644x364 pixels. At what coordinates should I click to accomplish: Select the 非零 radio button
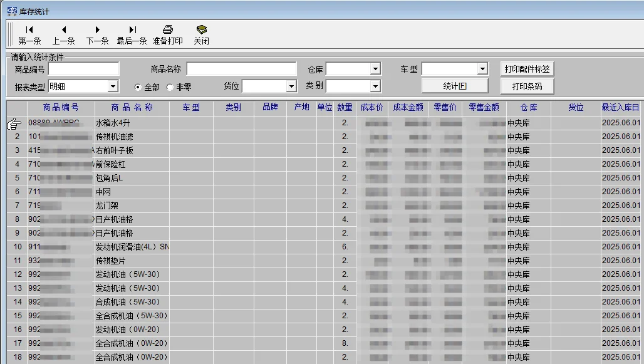pyautogui.click(x=170, y=87)
